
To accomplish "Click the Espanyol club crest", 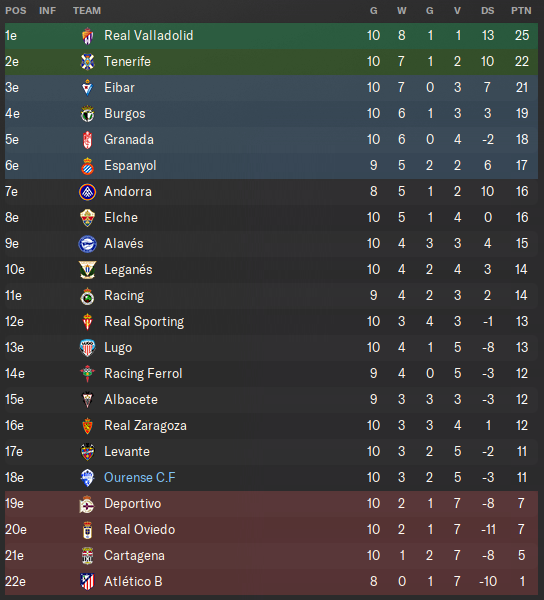I will [88, 166].
